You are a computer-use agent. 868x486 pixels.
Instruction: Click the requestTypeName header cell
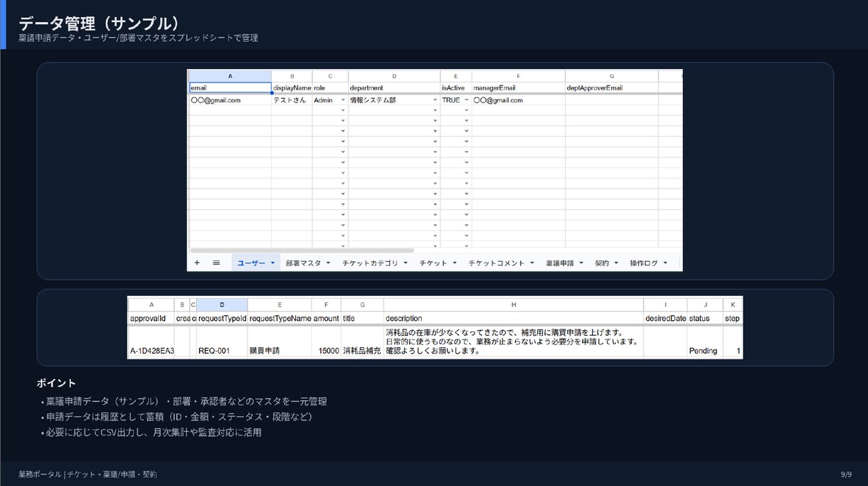coord(280,319)
